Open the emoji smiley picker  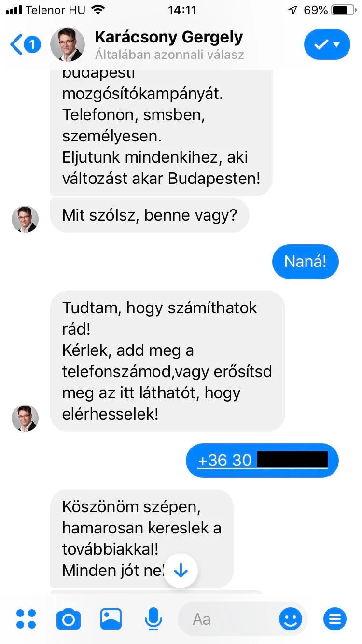coord(291,619)
